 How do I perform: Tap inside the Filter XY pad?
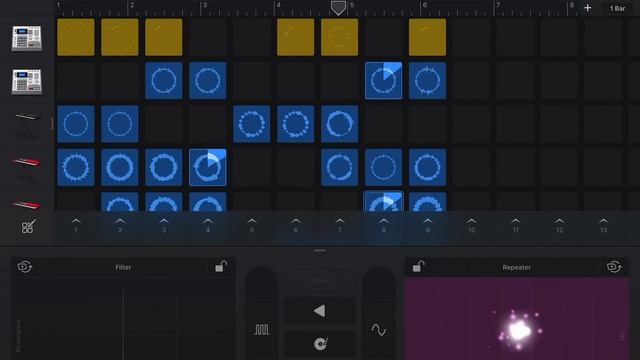[123, 319]
